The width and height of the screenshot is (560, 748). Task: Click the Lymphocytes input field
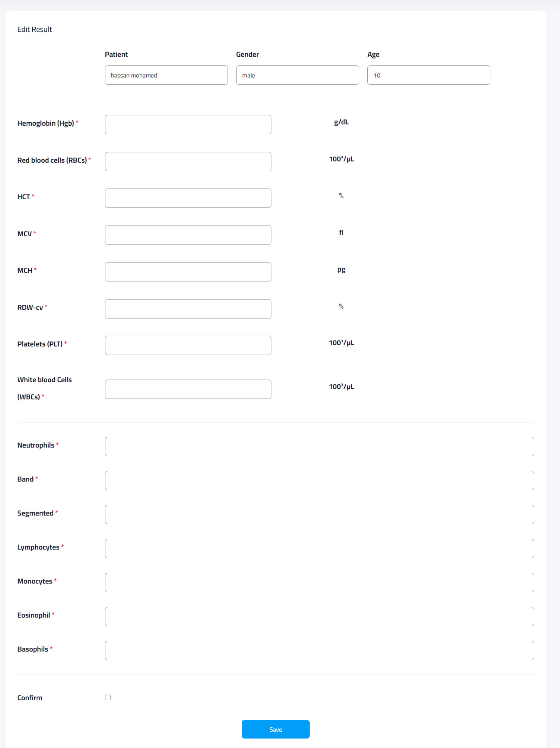[x=319, y=548]
